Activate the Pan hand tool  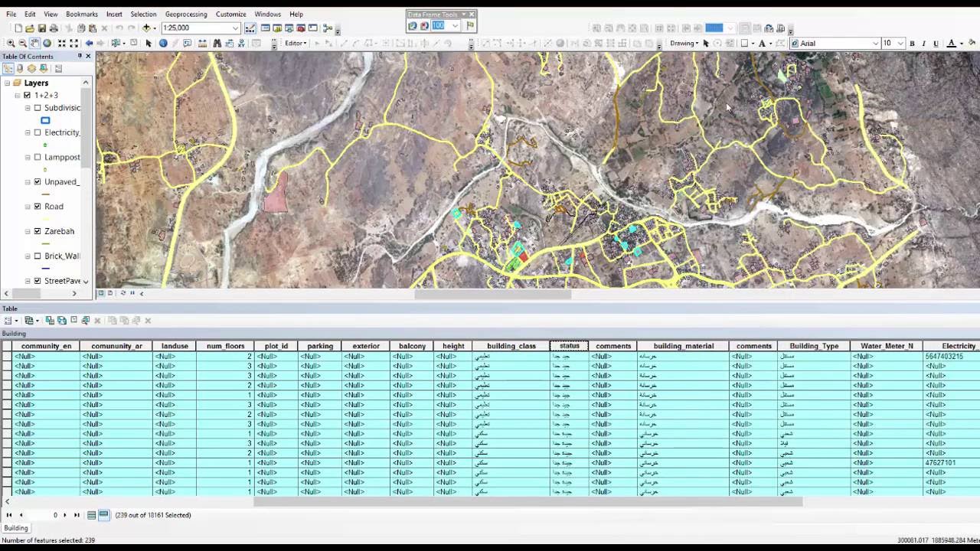[x=34, y=44]
